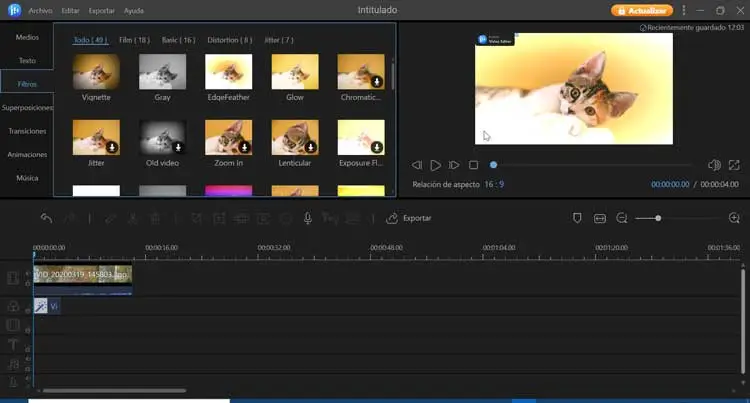Open the Transiciones panel
Viewport: 750px width, 403px height.
point(27,131)
